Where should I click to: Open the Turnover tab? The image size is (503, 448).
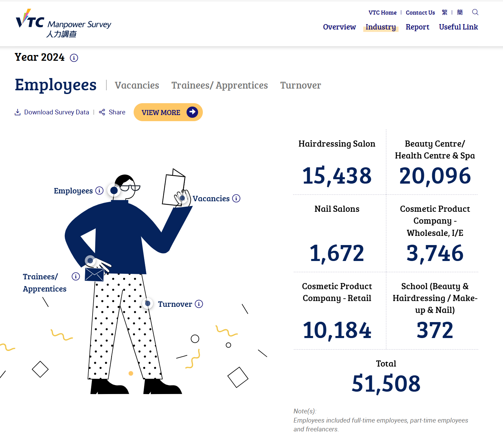(x=300, y=85)
